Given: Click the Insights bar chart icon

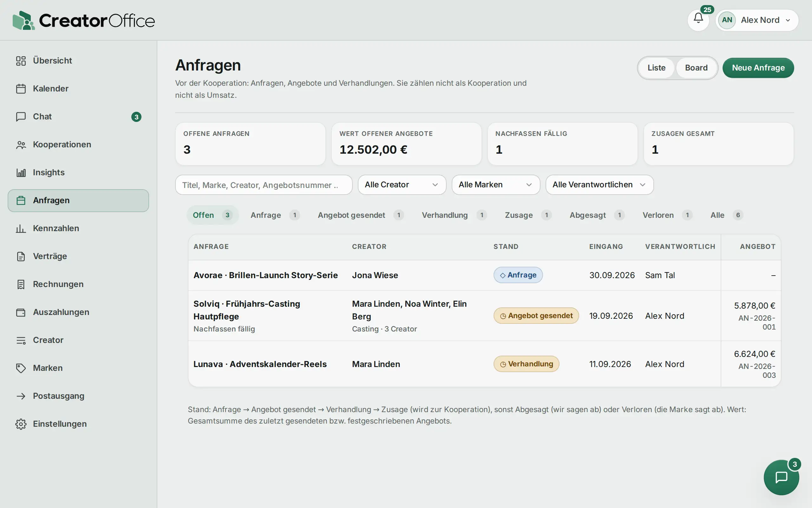Looking at the screenshot, I should click(x=21, y=172).
